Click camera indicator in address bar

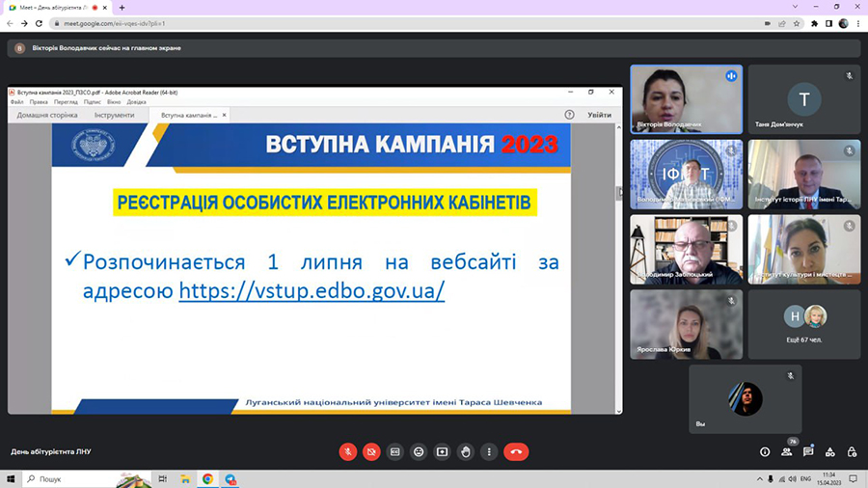coord(768,24)
